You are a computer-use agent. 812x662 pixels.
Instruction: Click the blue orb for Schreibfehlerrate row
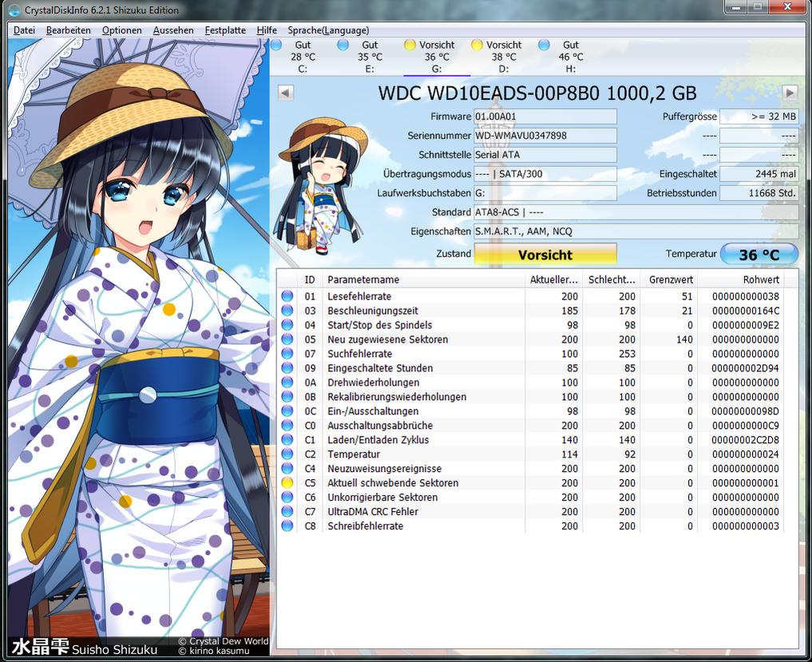point(287,525)
